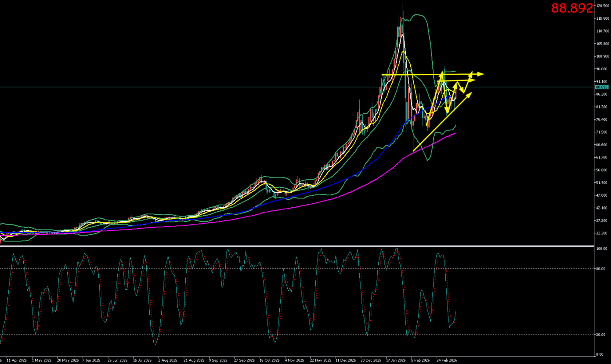The image size is (611, 364).
Task: Click the 2 Aug 2025 date label
Action: (x=168, y=360)
